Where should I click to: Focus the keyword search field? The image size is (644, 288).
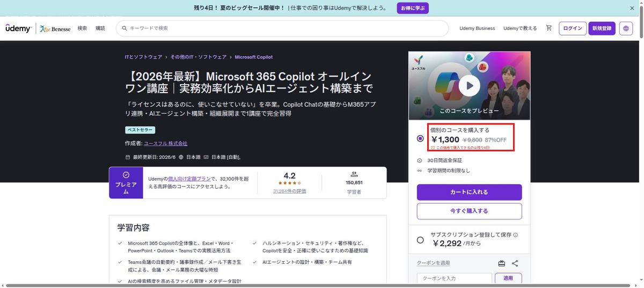coord(282,28)
